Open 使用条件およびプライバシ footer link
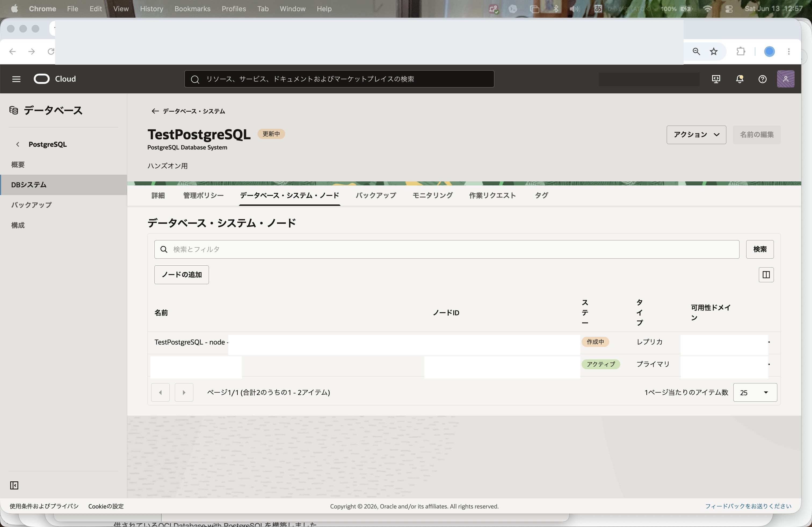This screenshot has height=527, width=812. [44, 506]
